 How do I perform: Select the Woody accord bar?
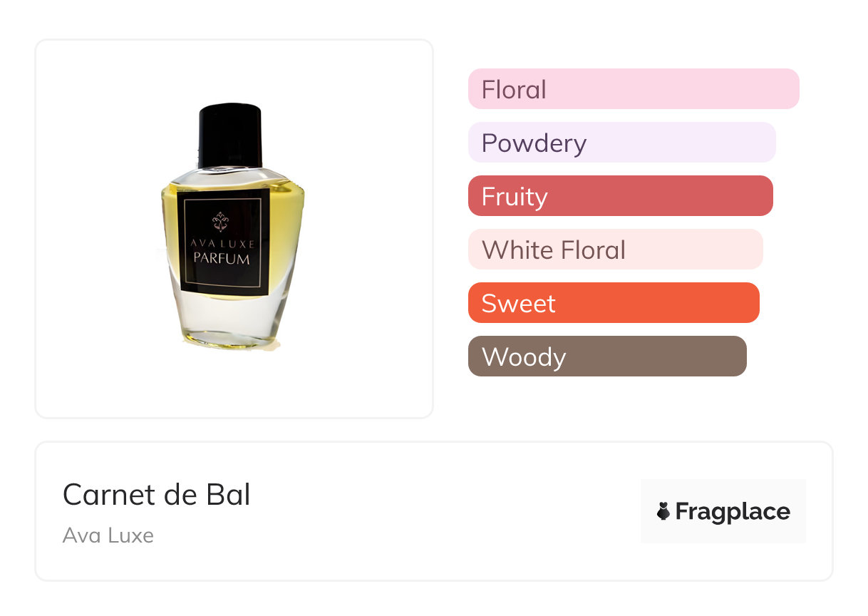pyautogui.click(x=606, y=356)
